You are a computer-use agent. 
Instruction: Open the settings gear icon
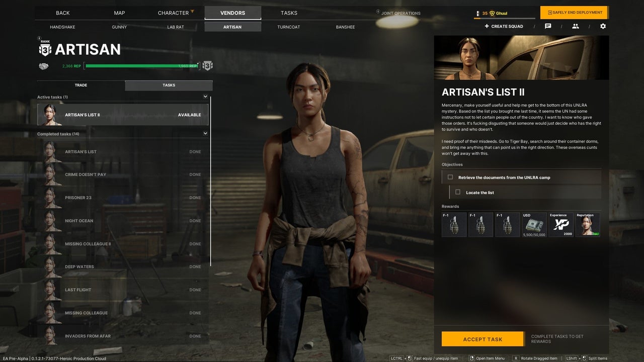(603, 26)
